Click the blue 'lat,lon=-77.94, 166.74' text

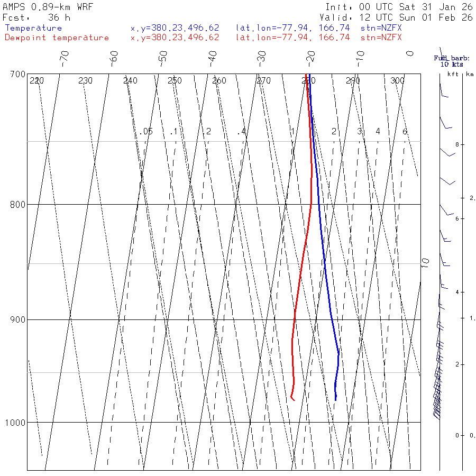[x=292, y=28]
